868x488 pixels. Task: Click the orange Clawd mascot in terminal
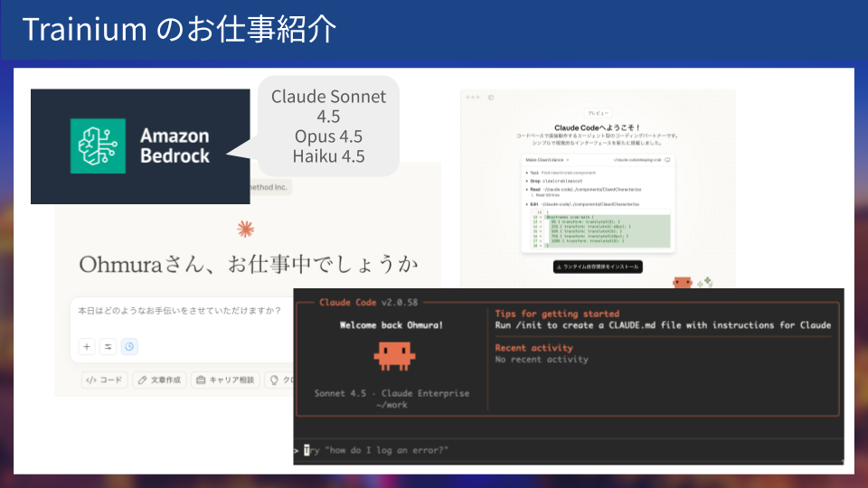click(x=394, y=356)
